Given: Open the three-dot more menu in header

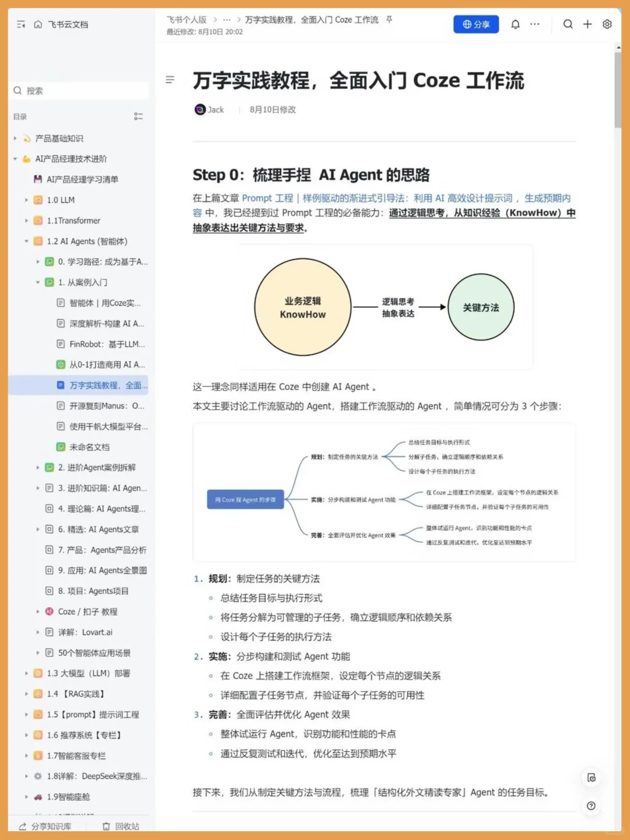Looking at the screenshot, I should (x=535, y=24).
